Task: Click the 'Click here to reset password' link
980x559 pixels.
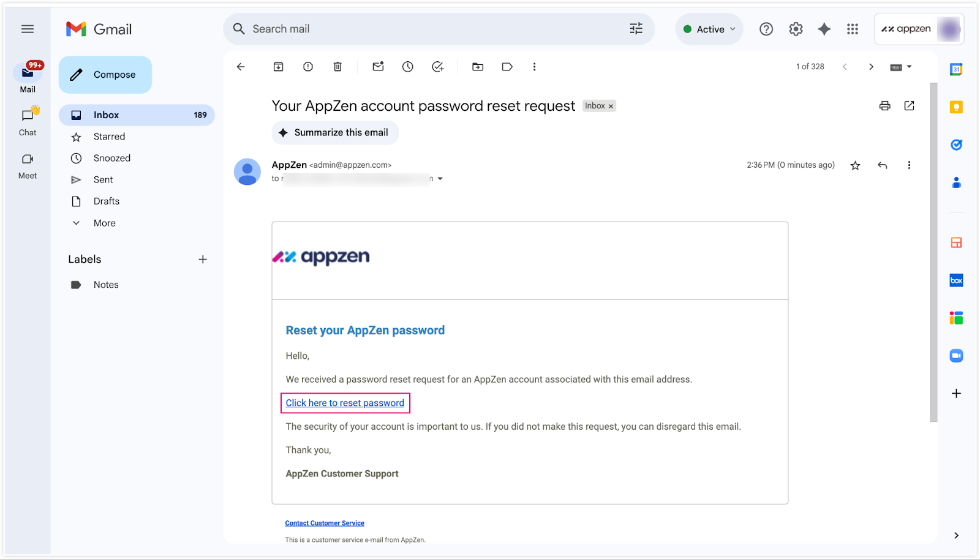Action: point(345,403)
